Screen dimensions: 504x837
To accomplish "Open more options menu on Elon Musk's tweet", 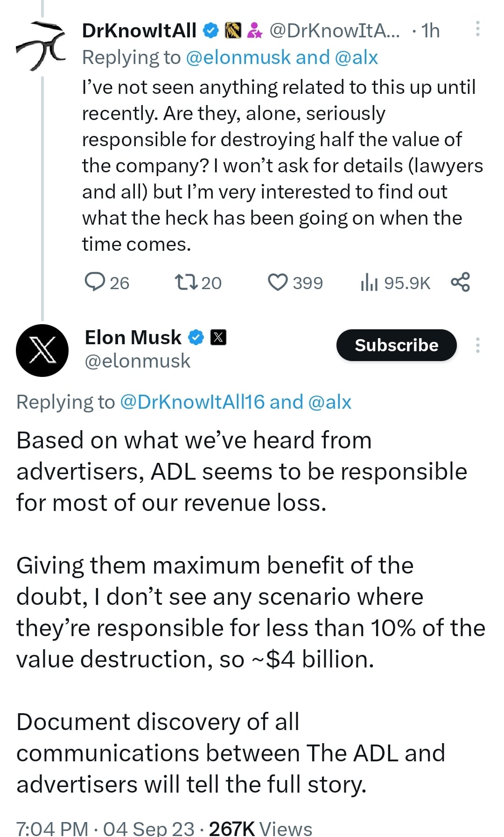I will coord(477,345).
